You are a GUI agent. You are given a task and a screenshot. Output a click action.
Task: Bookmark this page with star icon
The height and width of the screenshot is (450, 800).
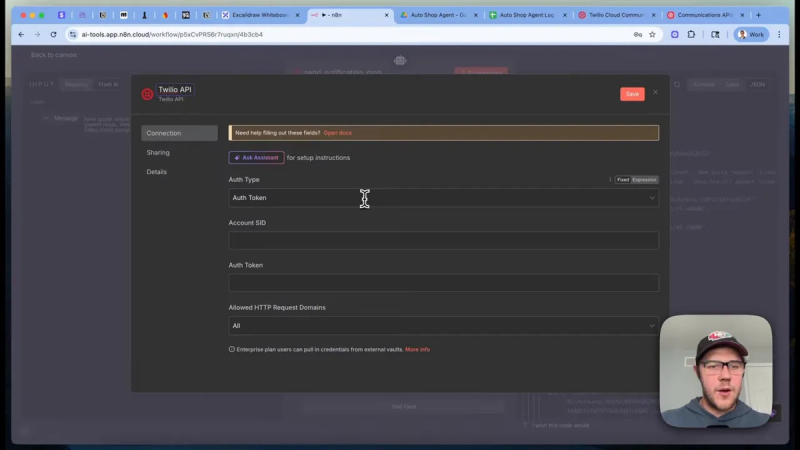652,35
